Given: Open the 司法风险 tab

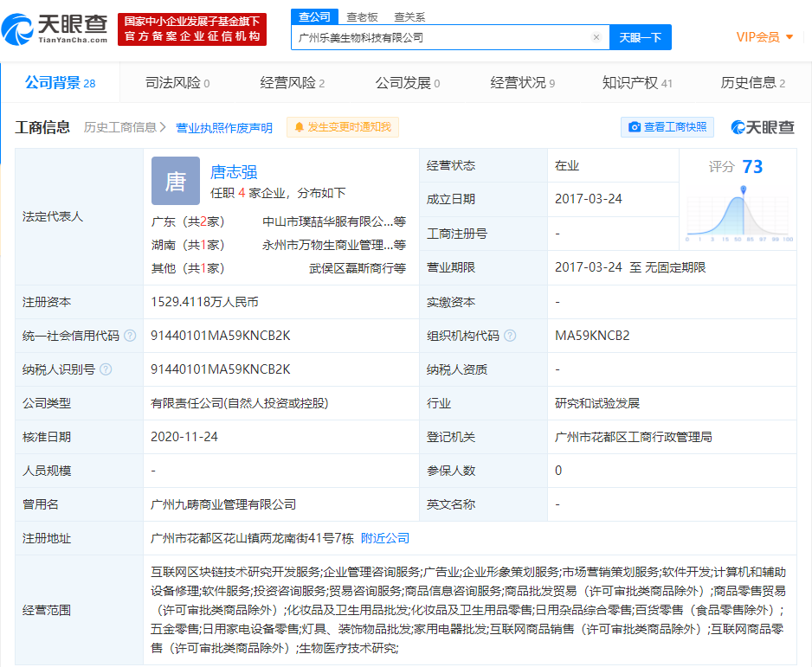Looking at the screenshot, I should pos(177,83).
